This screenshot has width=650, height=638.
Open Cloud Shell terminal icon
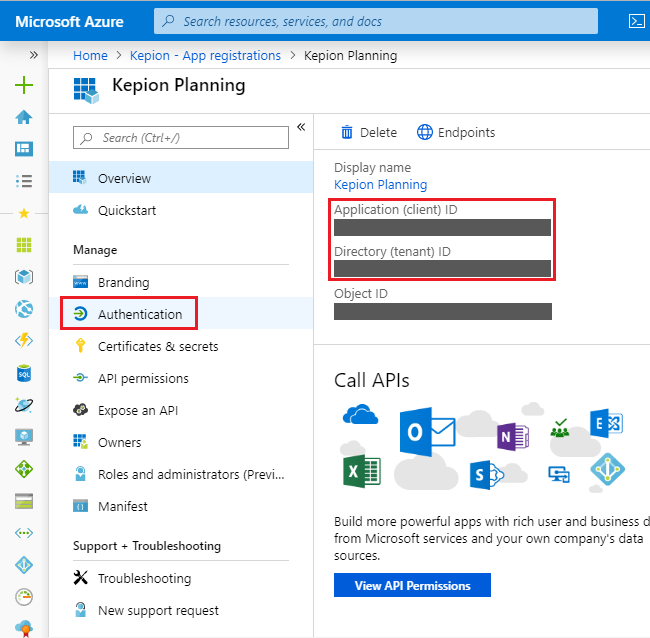(x=636, y=21)
